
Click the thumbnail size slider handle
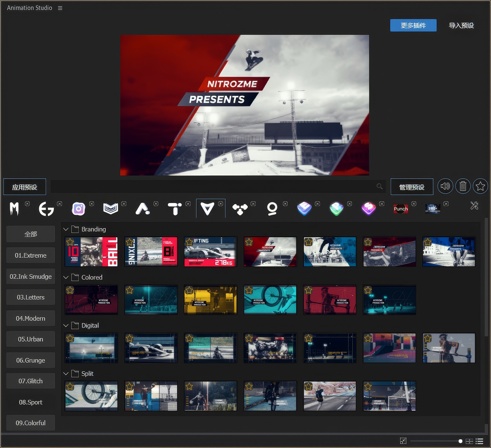(x=460, y=441)
